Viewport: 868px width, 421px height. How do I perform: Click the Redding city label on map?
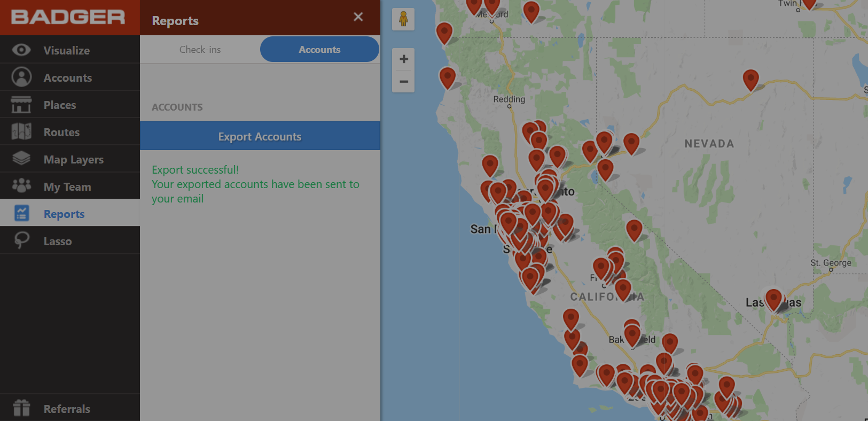(x=509, y=99)
